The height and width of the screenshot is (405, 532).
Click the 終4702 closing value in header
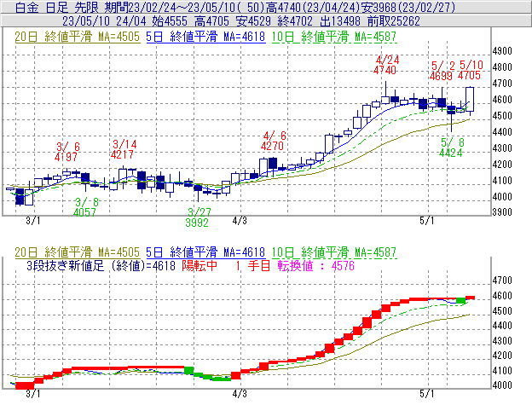tap(295, 21)
